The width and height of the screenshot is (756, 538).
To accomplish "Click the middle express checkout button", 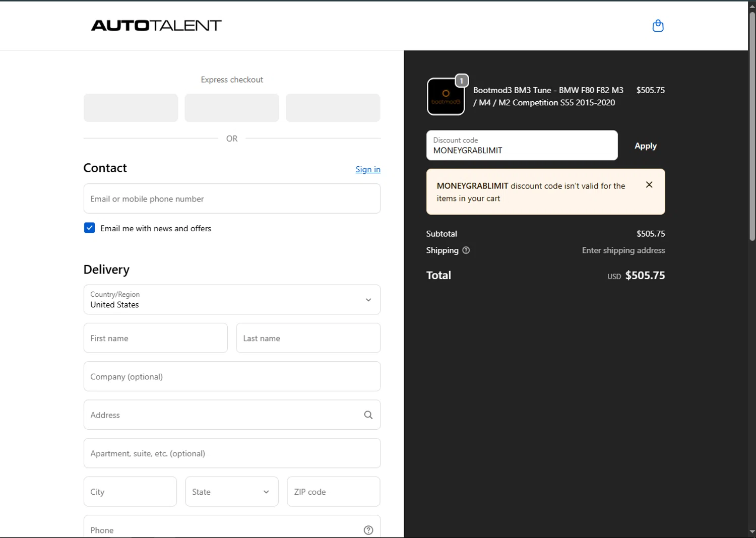I will point(232,108).
